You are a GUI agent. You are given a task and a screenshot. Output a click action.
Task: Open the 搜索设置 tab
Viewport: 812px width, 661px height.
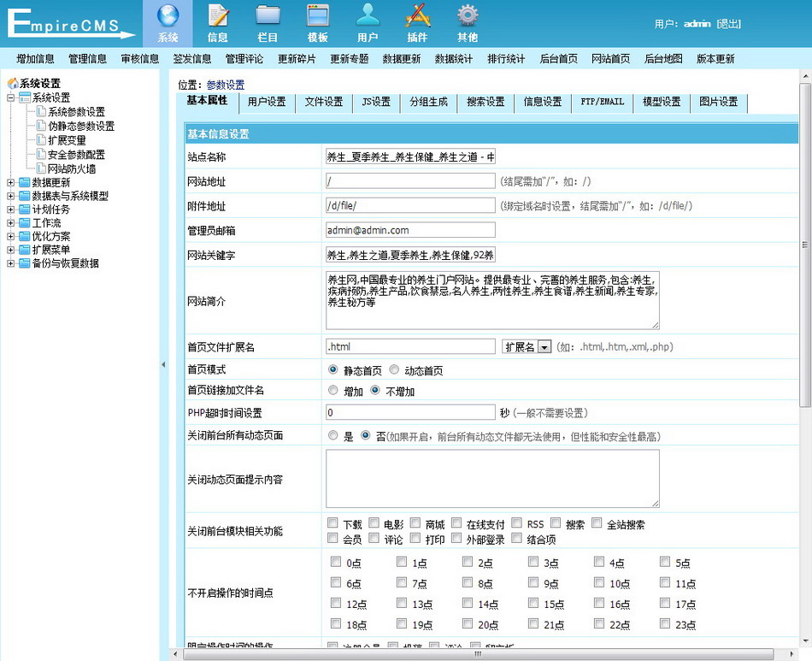click(485, 102)
